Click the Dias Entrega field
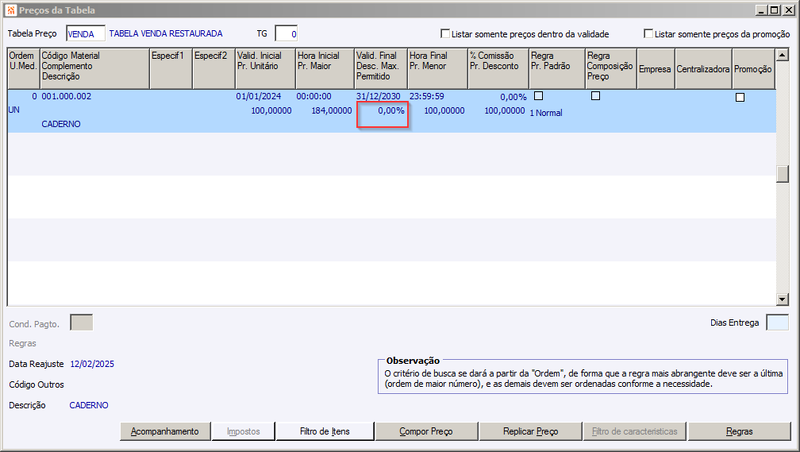 pyautogui.click(x=778, y=323)
